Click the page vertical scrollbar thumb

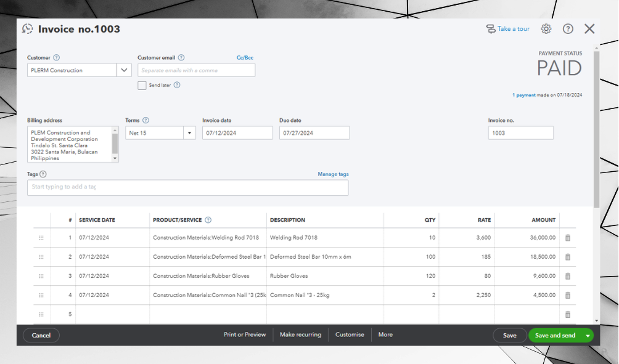tap(597, 129)
